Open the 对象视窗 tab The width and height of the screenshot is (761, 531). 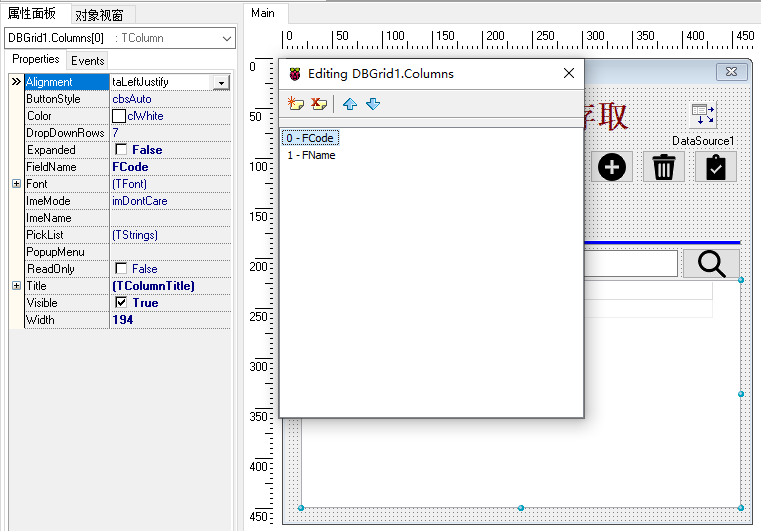pos(99,15)
